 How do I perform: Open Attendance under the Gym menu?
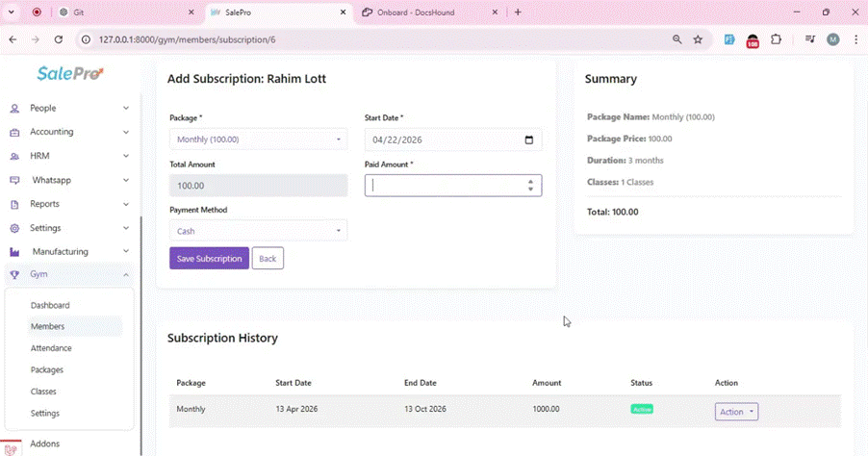click(x=51, y=348)
